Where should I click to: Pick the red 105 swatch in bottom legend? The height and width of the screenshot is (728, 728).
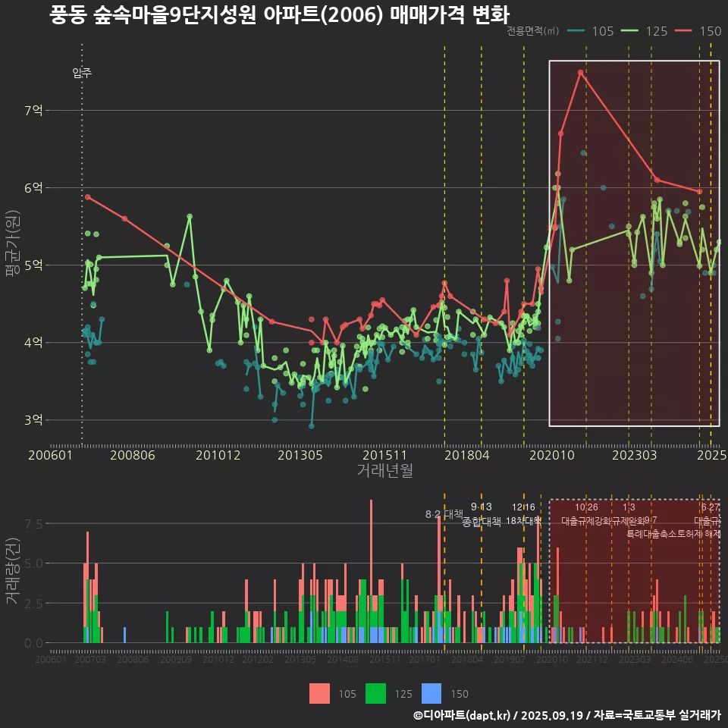(319, 693)
